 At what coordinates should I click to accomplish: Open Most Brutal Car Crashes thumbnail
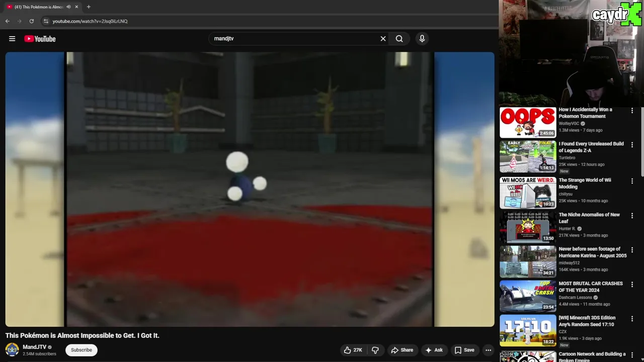pos(528,296)
